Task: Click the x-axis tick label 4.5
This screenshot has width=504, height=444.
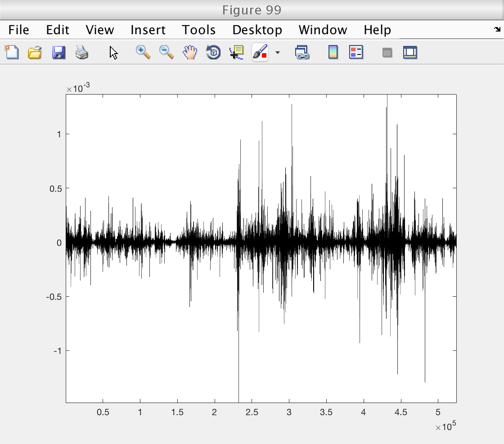Action: [401, 412]
